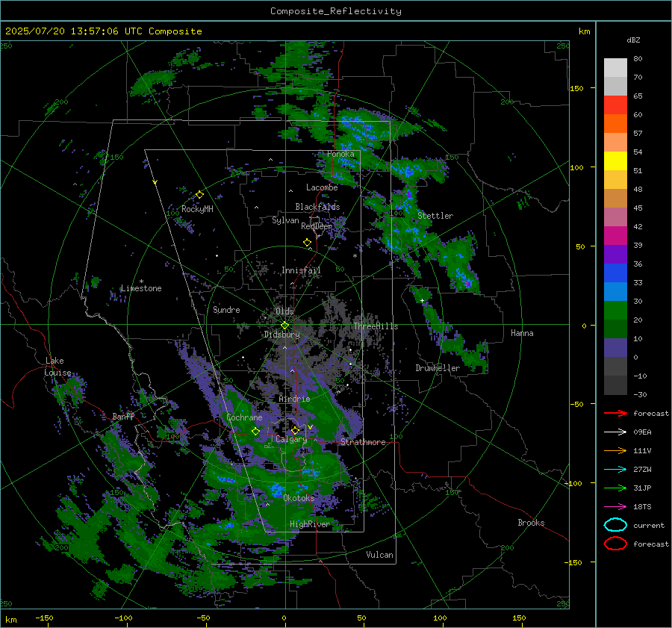Click the red forecast arrow legend icon
672x628 pixels.
(x=615, y=413)
